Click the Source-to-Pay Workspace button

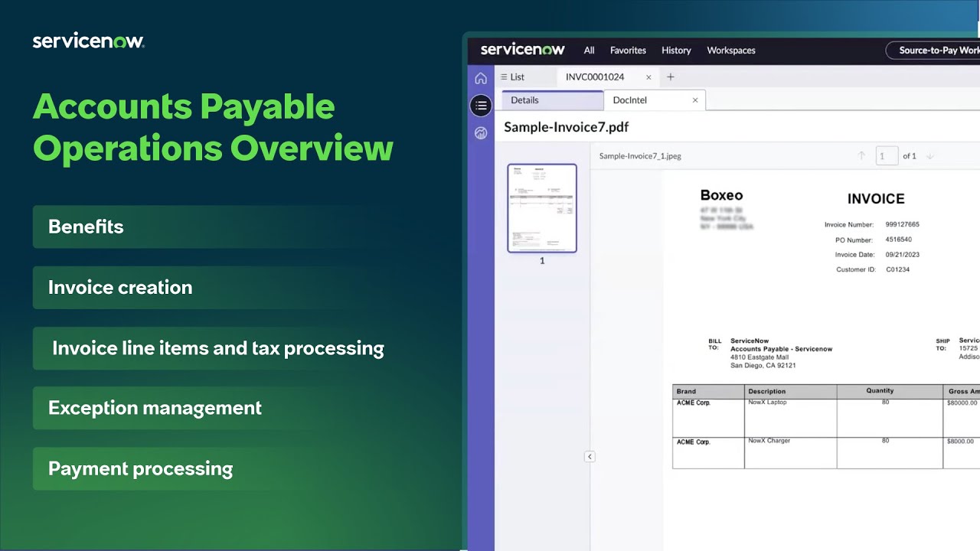[933, 51]
